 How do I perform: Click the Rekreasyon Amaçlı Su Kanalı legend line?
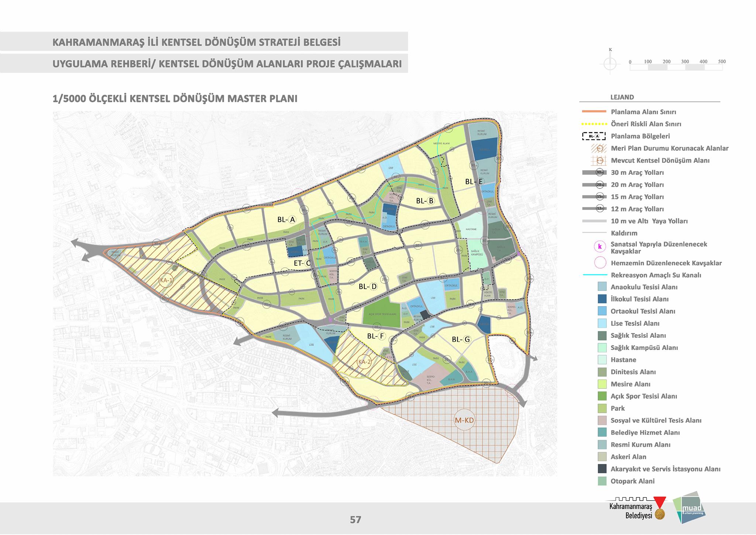(595, 275)
